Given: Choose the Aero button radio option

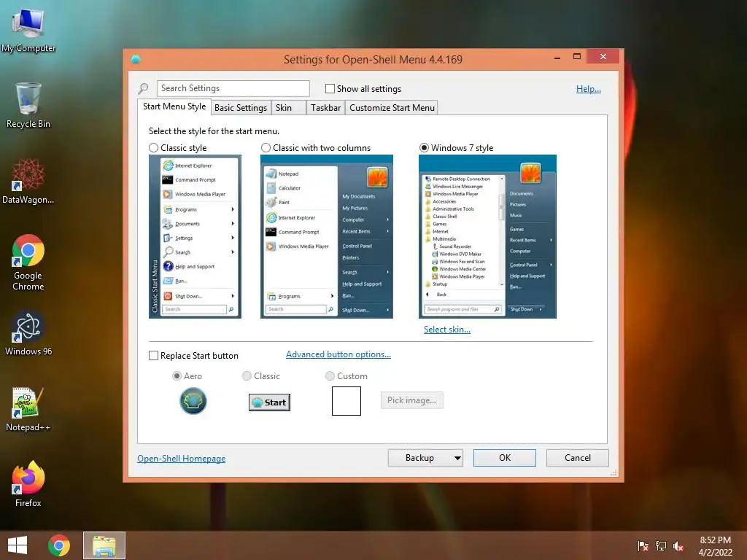Looking at the screenshot, I should (177, 376).
